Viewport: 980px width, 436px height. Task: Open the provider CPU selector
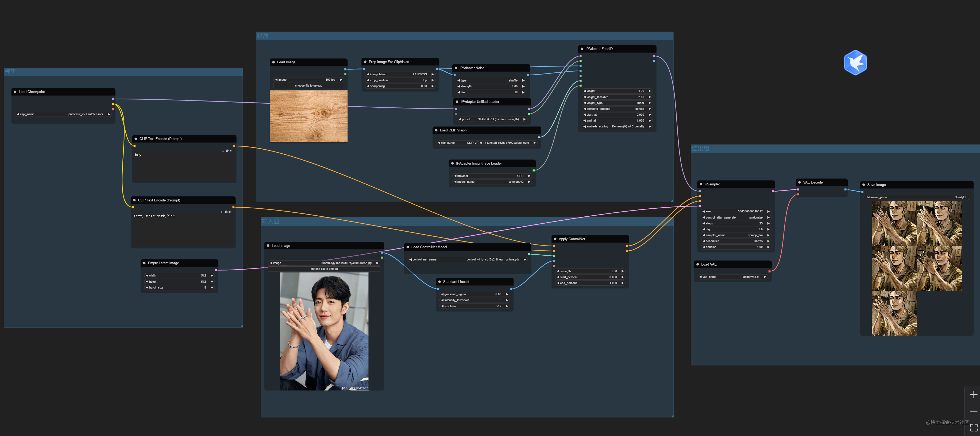click(x=492, y=176)
